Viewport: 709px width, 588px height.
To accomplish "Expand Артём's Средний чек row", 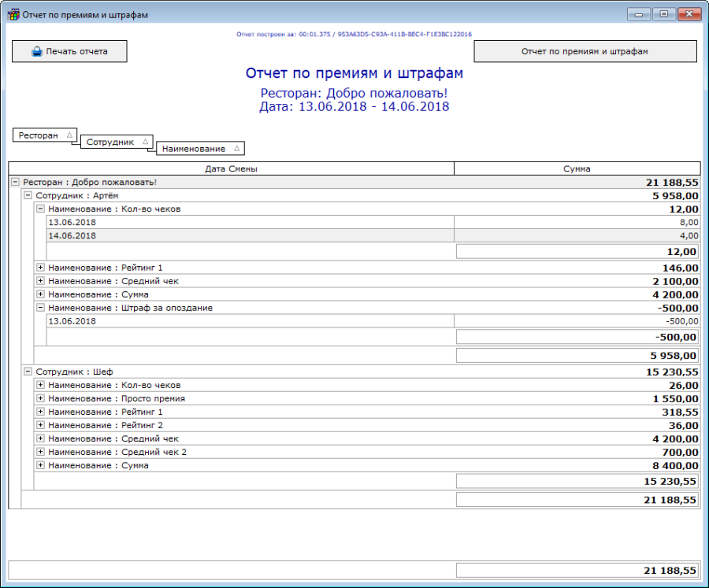I will coord(40,282).
